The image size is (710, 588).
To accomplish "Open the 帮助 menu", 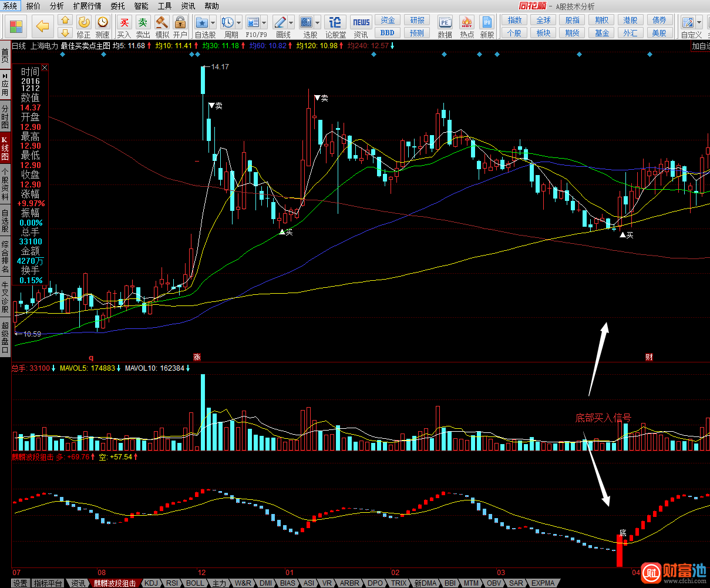I will point(211,6).
